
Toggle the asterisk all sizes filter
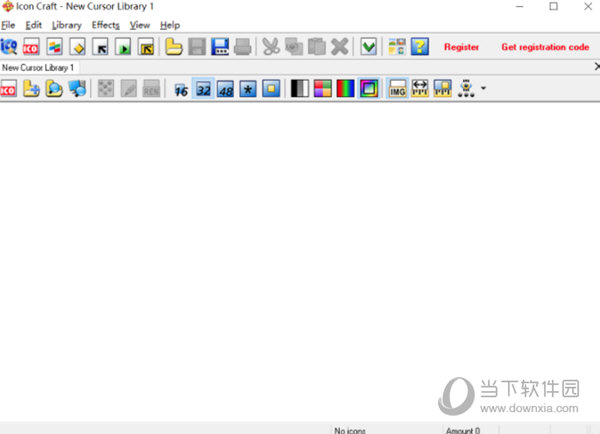click(248, 88)
